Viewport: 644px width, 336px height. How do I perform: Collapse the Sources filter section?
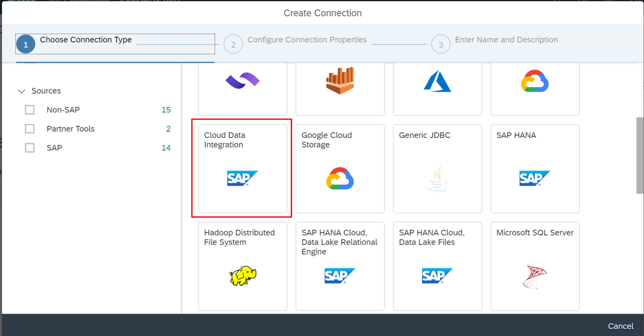click(21, 91)
